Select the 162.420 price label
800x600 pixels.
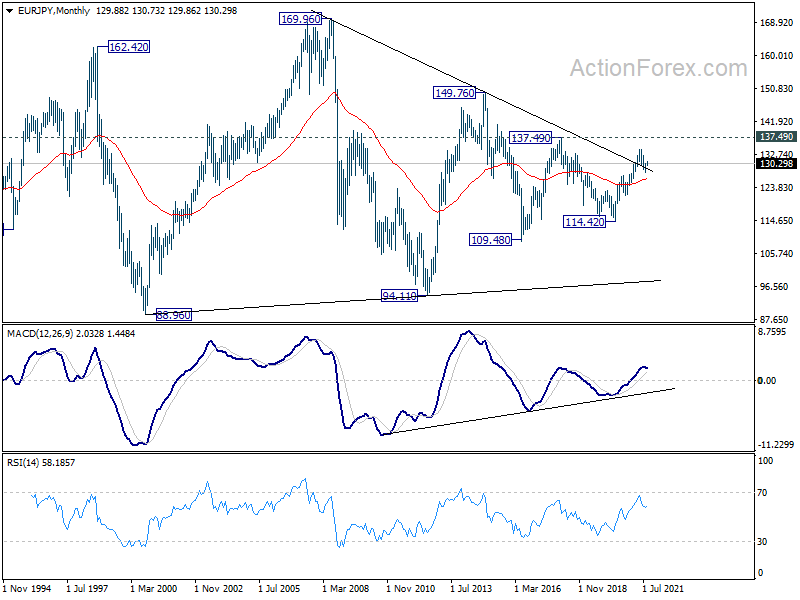click(129, 47)
